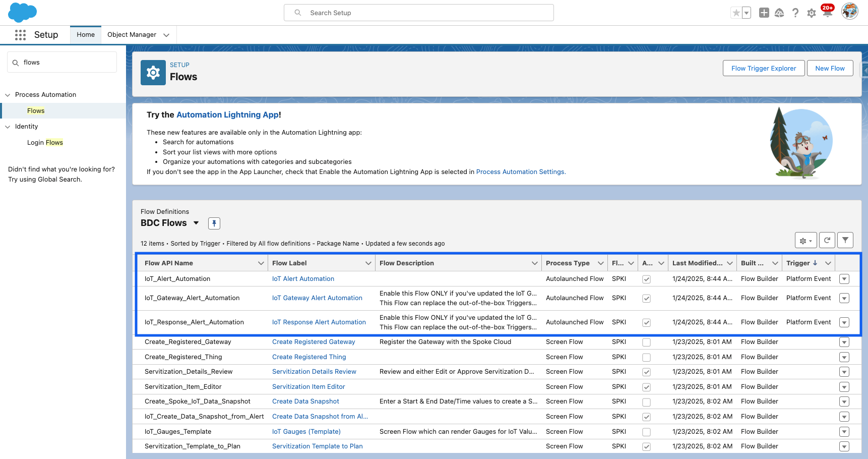Focus the Quick Find box containing flows
The height and width of the screenshot is (459, 868).
(62, 63)
